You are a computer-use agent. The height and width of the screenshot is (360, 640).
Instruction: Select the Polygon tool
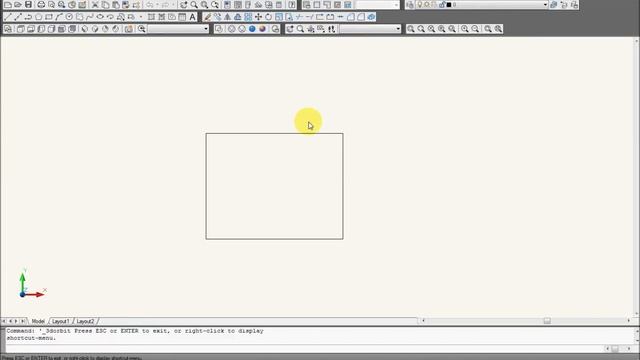[x=38, y=17]
